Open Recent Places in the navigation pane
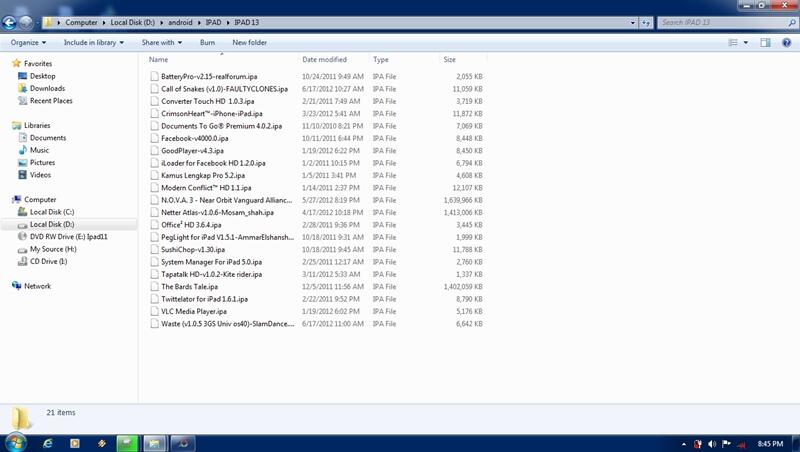The width and height of the screenshot is (800, 452). click(51, 101)
